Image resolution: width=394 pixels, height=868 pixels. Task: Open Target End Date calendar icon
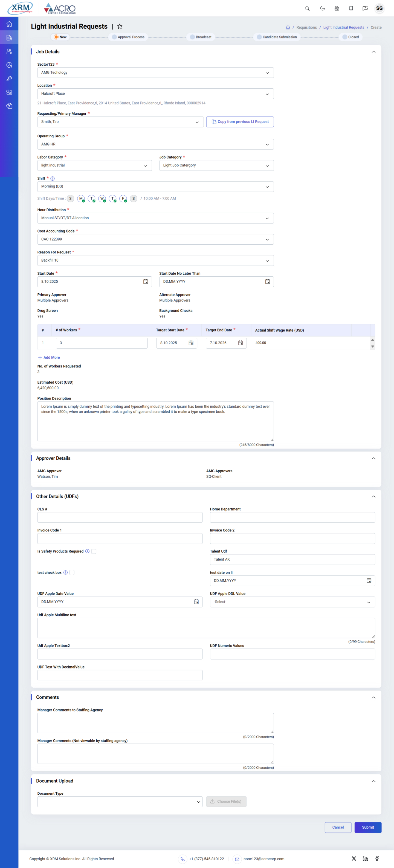point(240,343)
